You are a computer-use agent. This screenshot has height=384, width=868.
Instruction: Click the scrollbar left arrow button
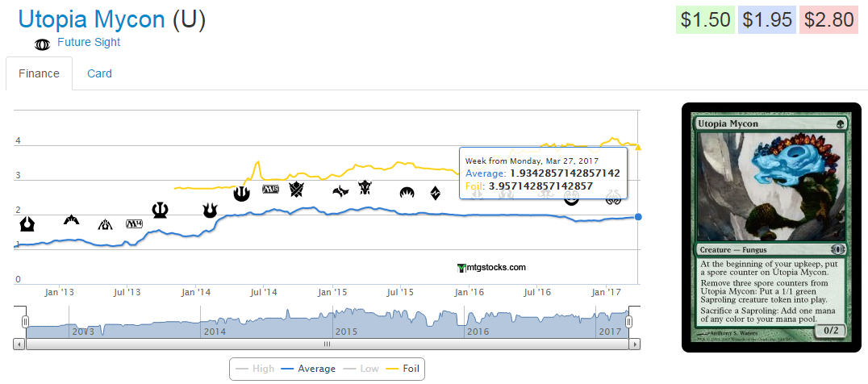pos(19,344)
